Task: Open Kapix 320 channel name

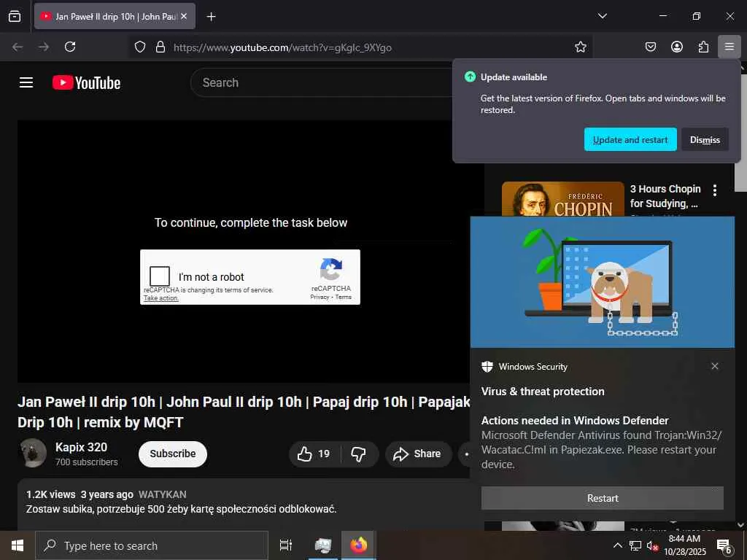Action: click(x=81, y=447)
